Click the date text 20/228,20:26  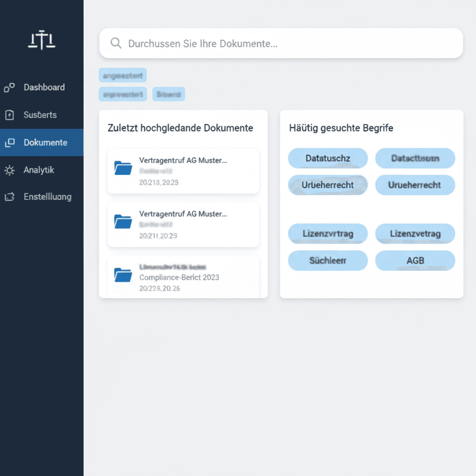159,288
